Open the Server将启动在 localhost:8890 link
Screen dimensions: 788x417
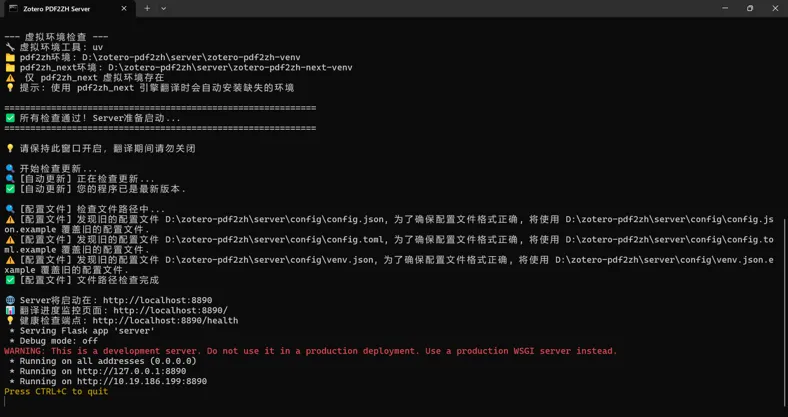click(x=158, y=300)
